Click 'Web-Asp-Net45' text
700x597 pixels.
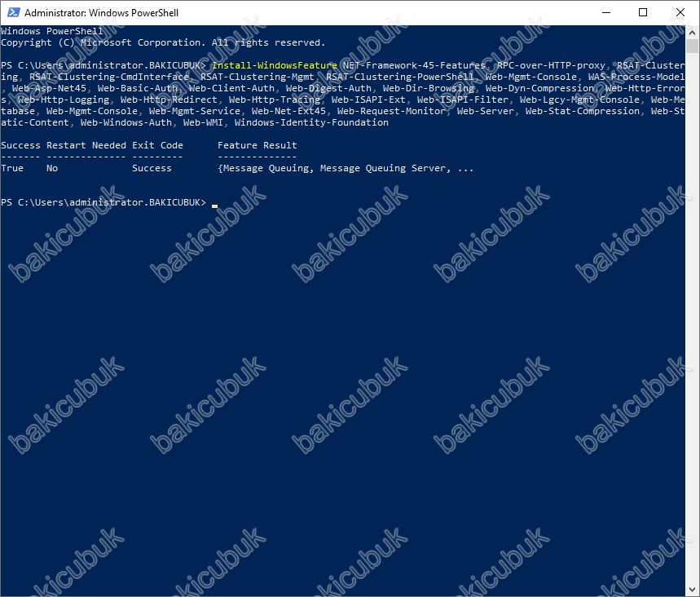click(49, 88)
